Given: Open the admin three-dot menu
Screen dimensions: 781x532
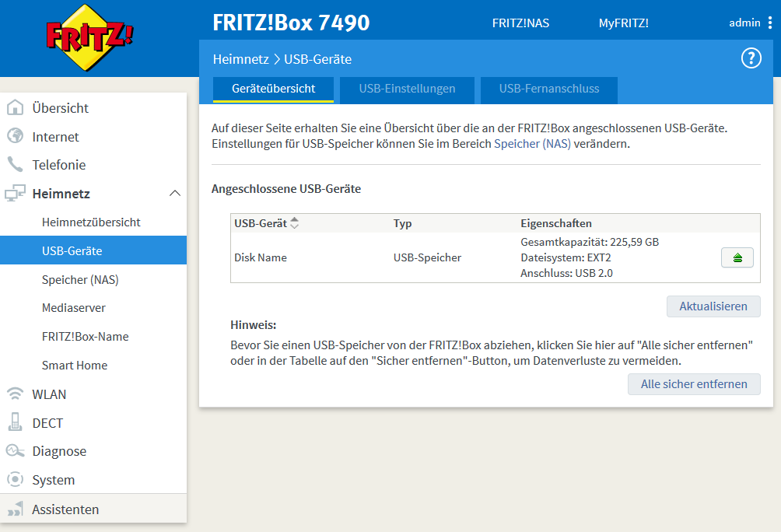Looking at the screenshot, I should 770,23.
